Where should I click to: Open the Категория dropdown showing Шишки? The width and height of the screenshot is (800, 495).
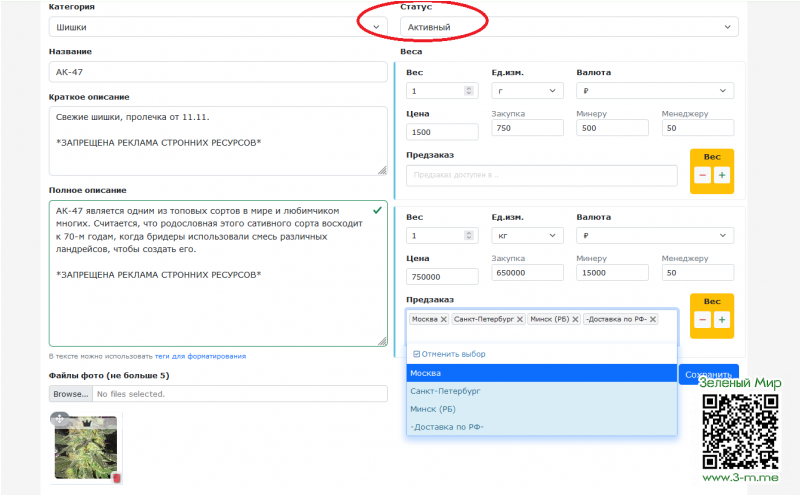point(217,27)
